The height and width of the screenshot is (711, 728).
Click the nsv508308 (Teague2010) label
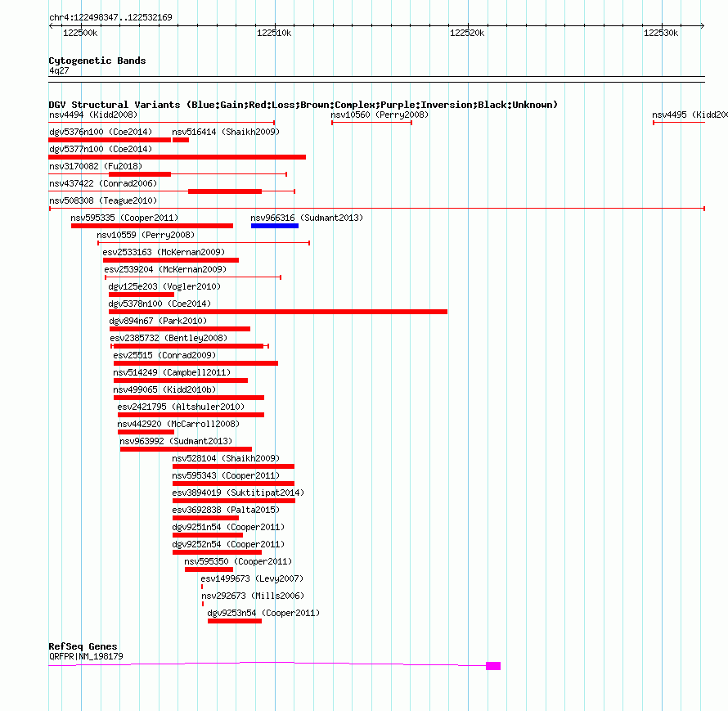[103, 200]
